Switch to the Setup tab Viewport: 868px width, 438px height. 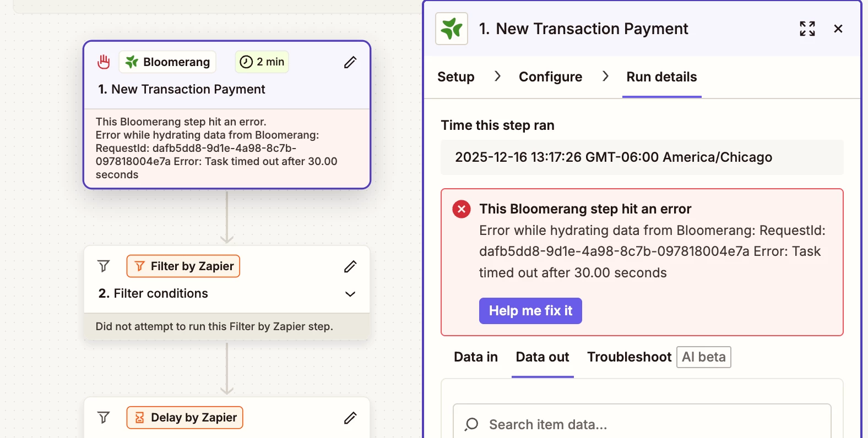click(x=456, y=77)
